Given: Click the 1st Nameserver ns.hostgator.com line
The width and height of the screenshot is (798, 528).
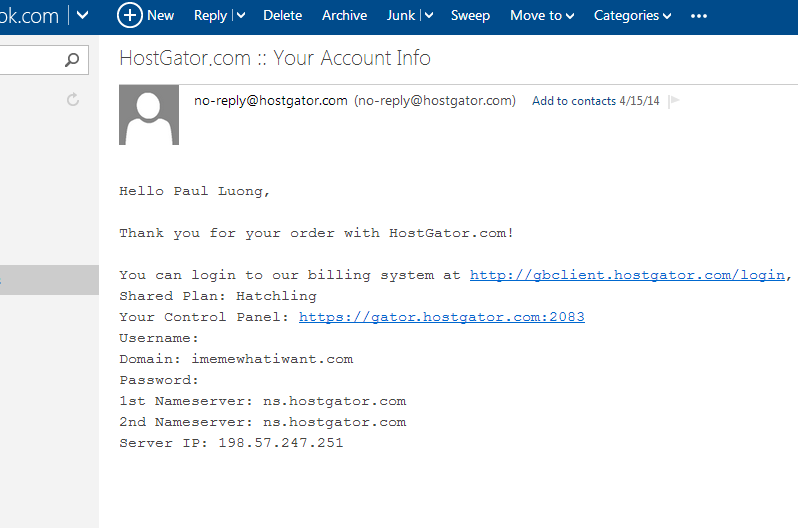Looking at the screenshot, I should pyautogui.click(x=263, y=401).
